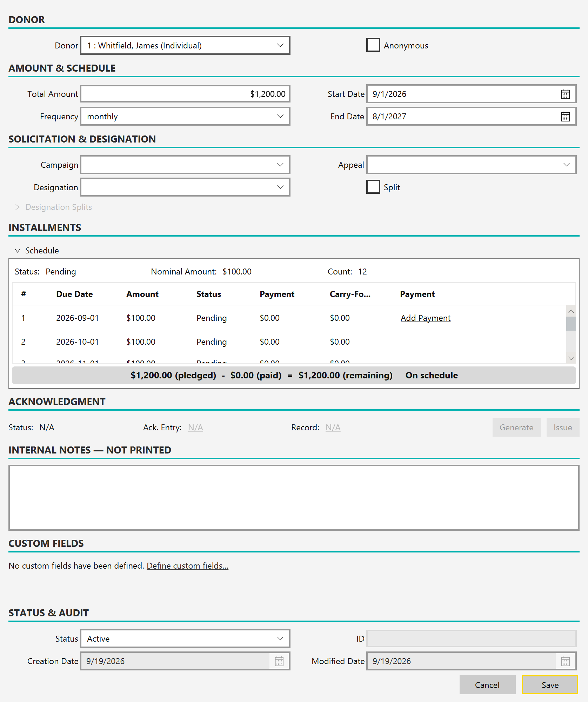Click the Modified Date calendar icon

566,661
